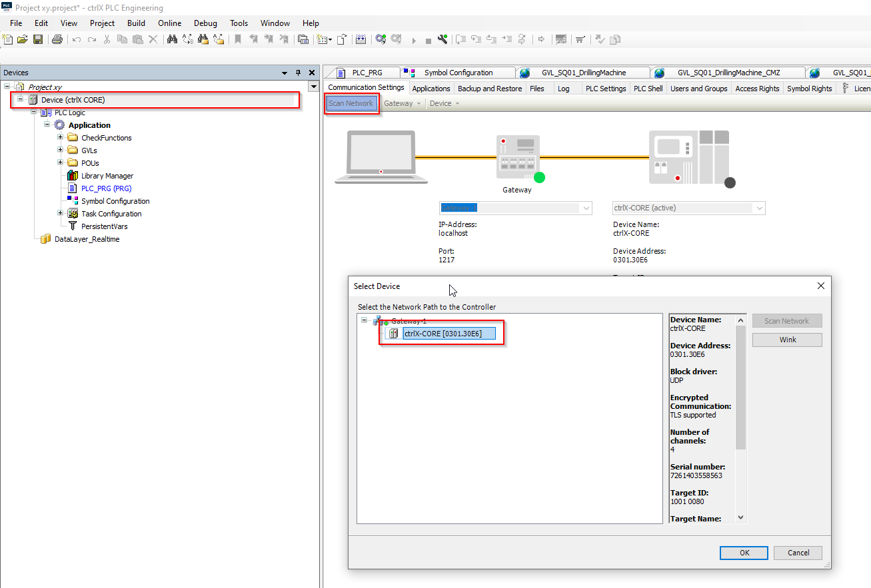Expand the Task Configuration node
871x588 pixels.
pos(60,213)
